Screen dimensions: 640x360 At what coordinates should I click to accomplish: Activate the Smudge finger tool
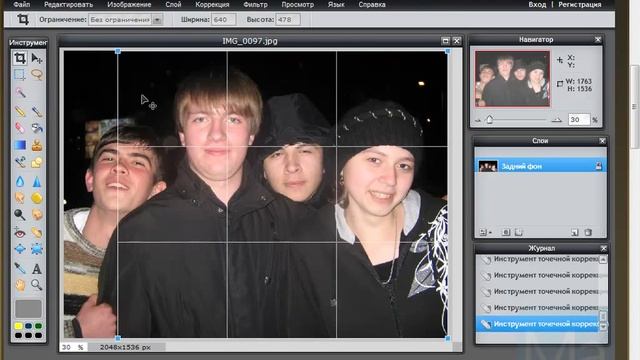[20, 198]
